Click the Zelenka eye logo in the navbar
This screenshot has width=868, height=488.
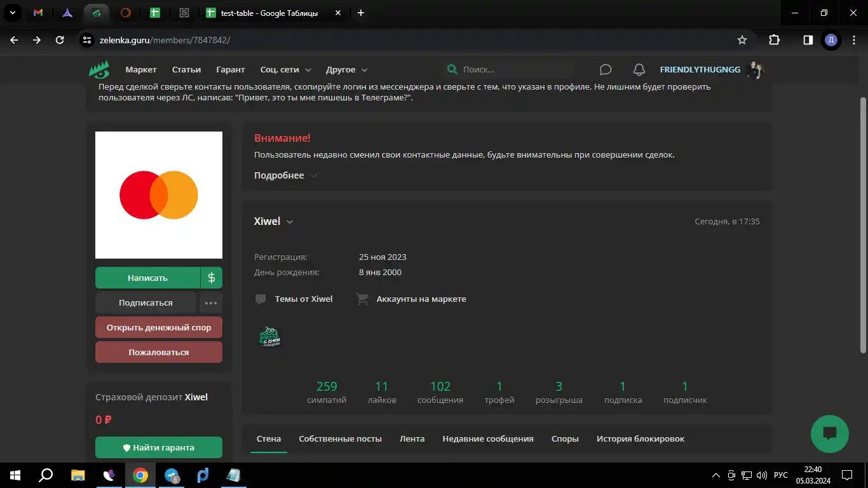99,70
